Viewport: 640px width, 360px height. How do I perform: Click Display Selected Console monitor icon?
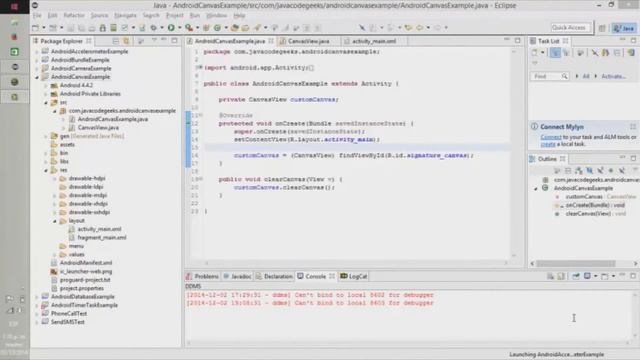(587, 276)
